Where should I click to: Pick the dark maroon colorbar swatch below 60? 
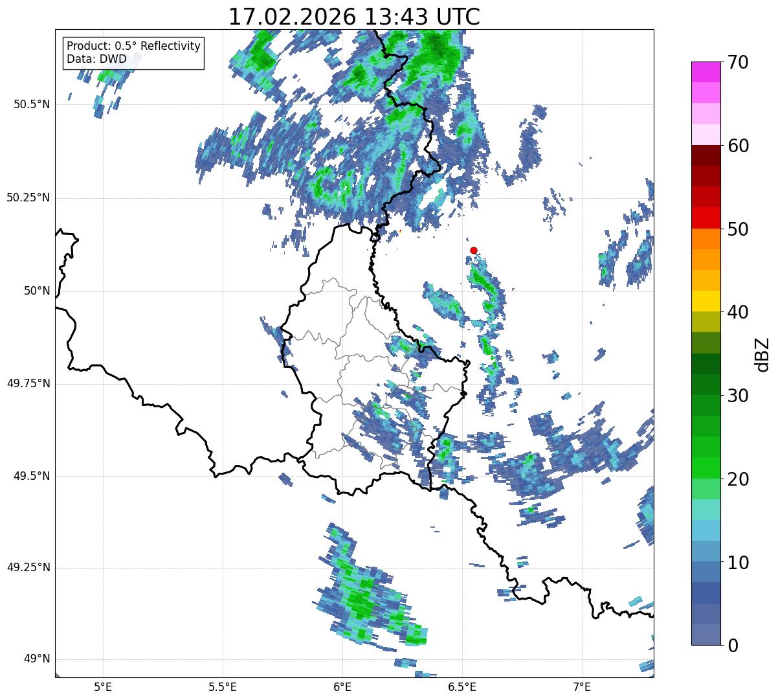coord(706,155)
